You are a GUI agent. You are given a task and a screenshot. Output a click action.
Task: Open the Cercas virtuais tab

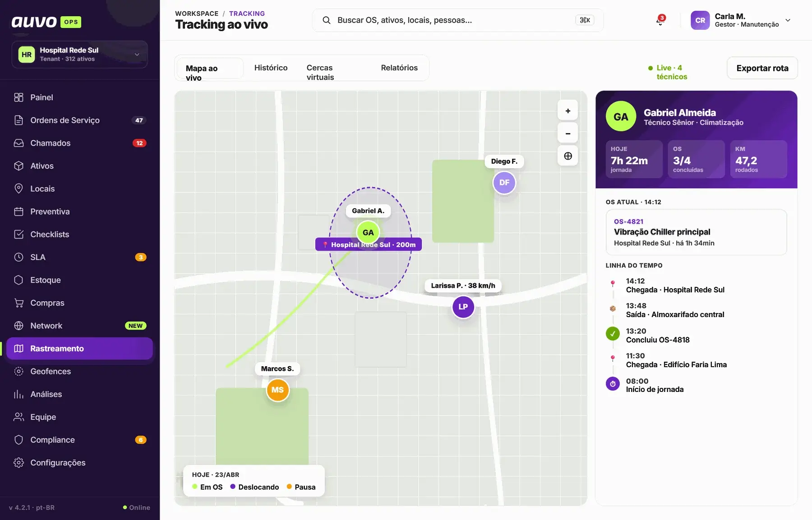click(x=320, y=72)
